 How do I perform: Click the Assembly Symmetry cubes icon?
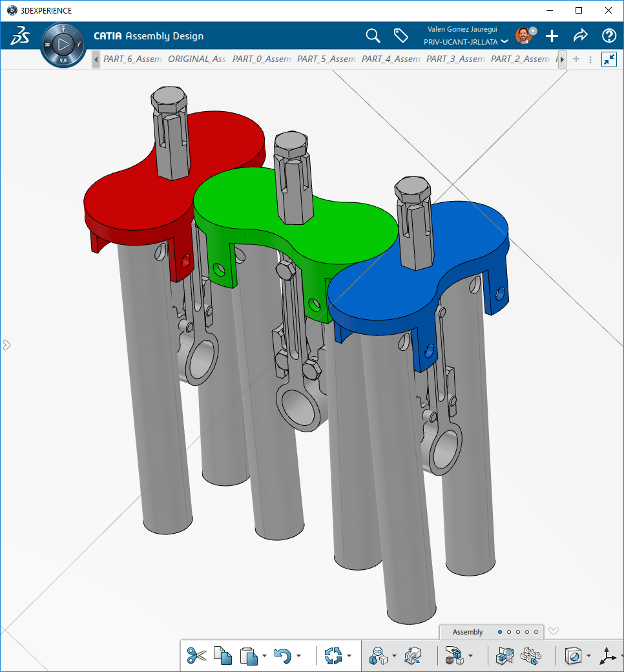click(505, 656)
